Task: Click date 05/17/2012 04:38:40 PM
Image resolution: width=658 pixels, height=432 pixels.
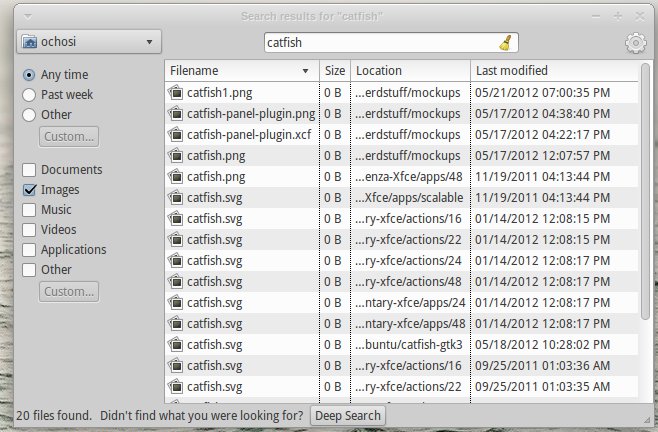Action: 542,114
